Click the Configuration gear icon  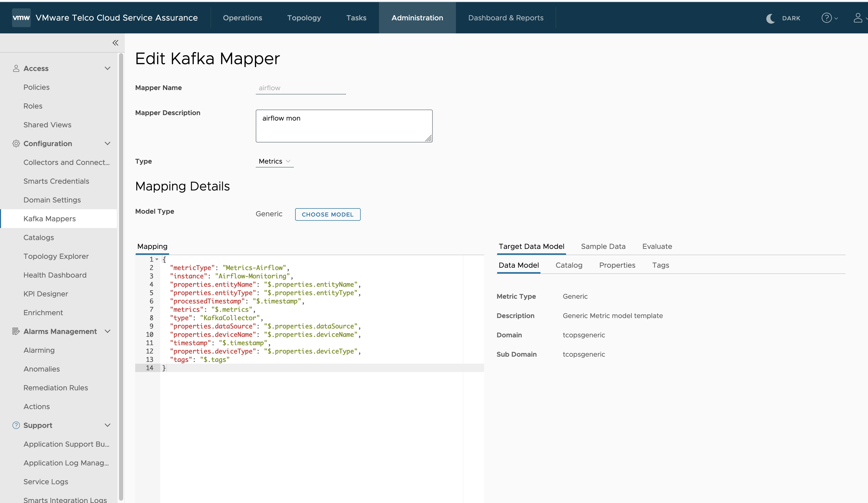pyautogui.click(x=16, y=143)
